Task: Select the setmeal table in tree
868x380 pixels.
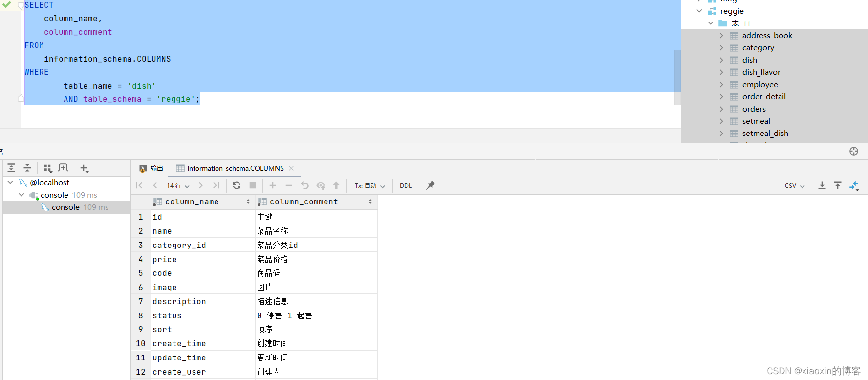Action: [x=756, y=121]
